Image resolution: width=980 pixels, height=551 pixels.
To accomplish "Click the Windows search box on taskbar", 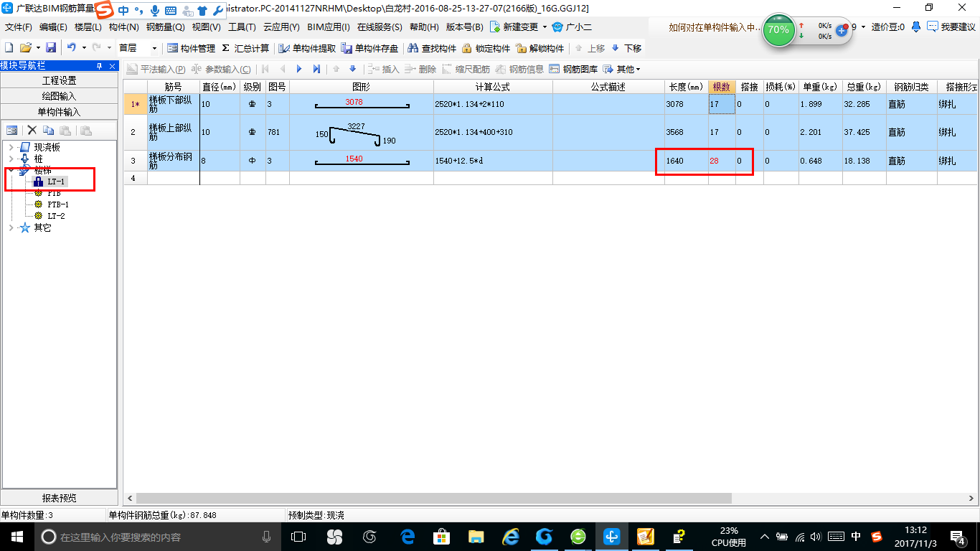I will pyautogui.click(x=157, y=537).
